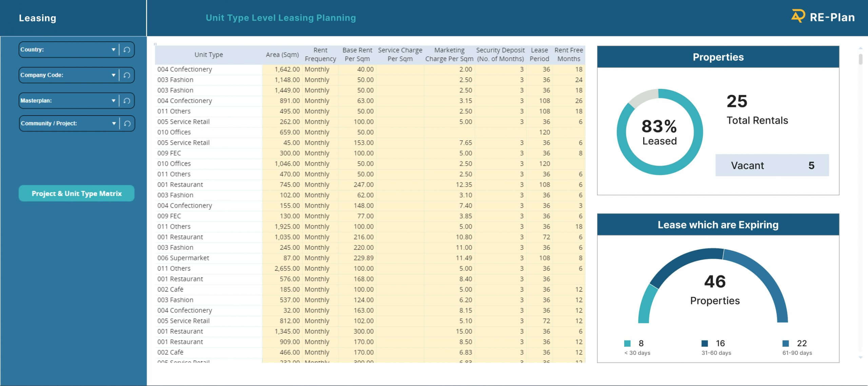Viewport: 868px width, 386px height.
Task: Reset the Community / Project filter
Action: [127, 123]
